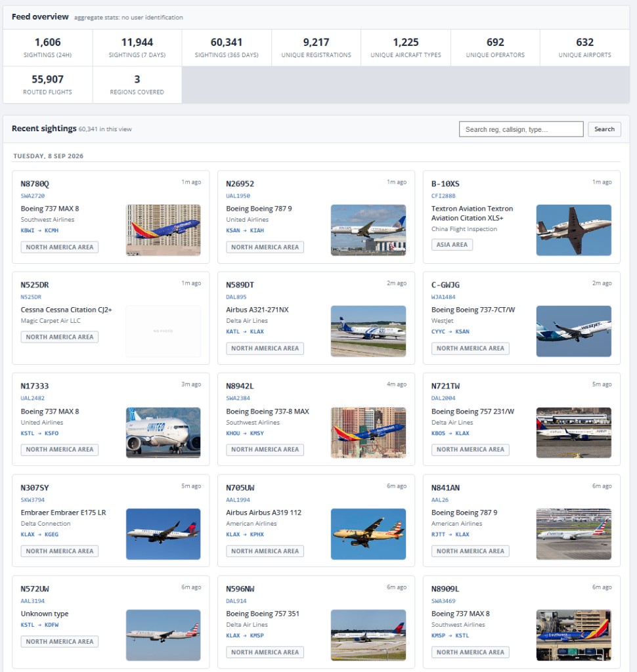
Task: Open the N26952 United 787 photo
Action: click(368, 230)
